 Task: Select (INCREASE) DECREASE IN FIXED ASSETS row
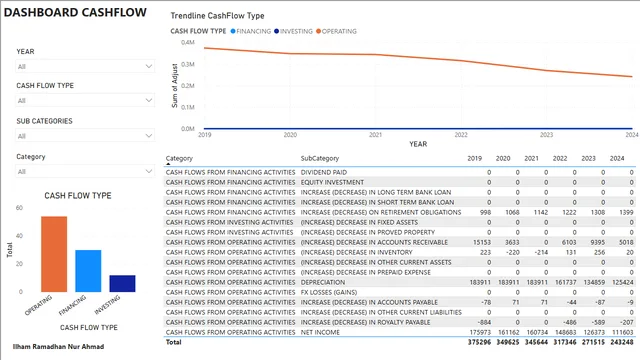coord(400,222)
